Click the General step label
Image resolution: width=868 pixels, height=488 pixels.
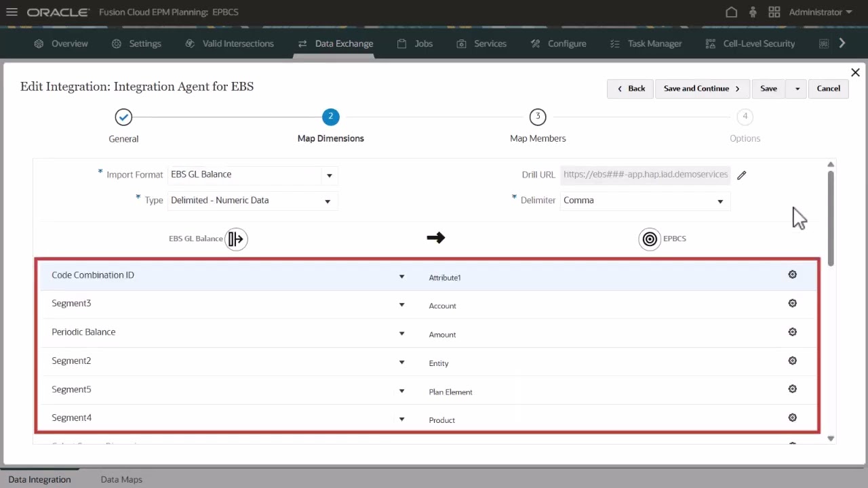coord(123,139)
